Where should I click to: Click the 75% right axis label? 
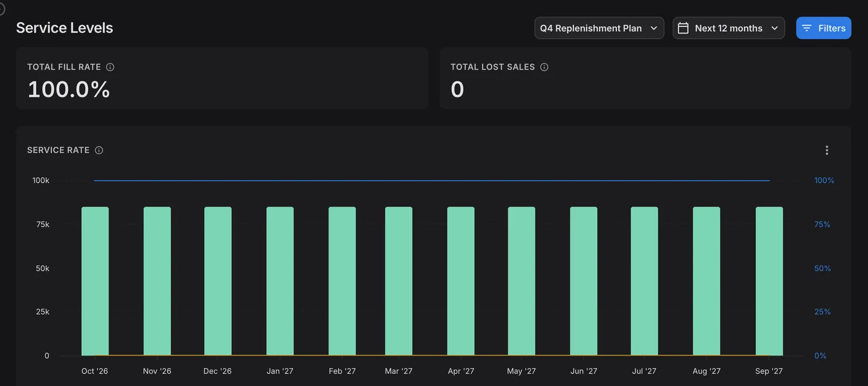pos(822,225)
